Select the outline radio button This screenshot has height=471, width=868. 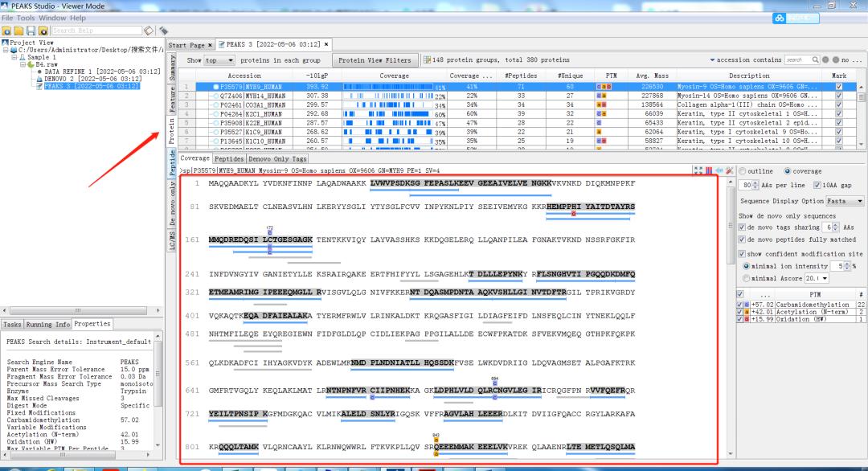tap(742, 171)
